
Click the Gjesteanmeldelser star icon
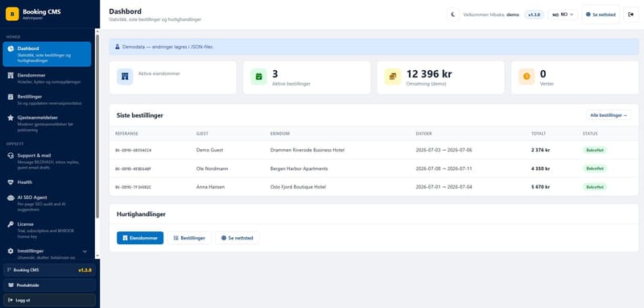(10, 118)
